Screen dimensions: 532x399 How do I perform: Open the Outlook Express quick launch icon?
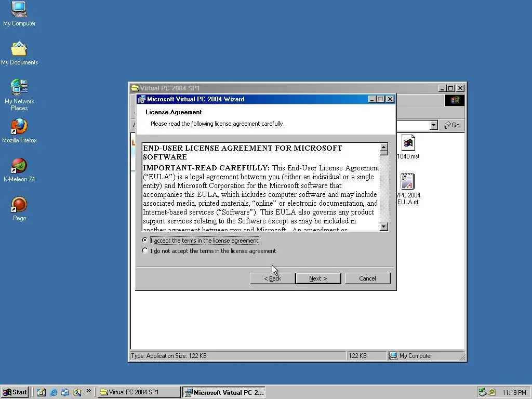pos(65,393)
